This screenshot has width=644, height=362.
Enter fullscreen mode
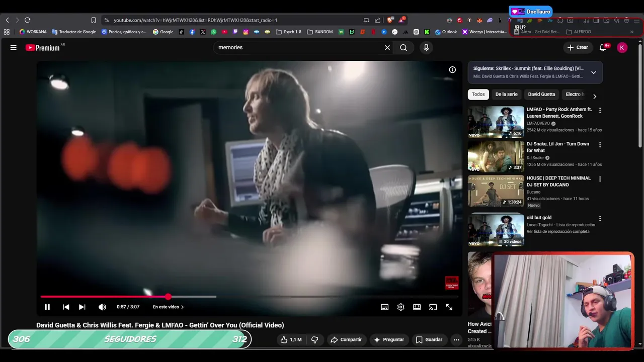tap(449, 307)
